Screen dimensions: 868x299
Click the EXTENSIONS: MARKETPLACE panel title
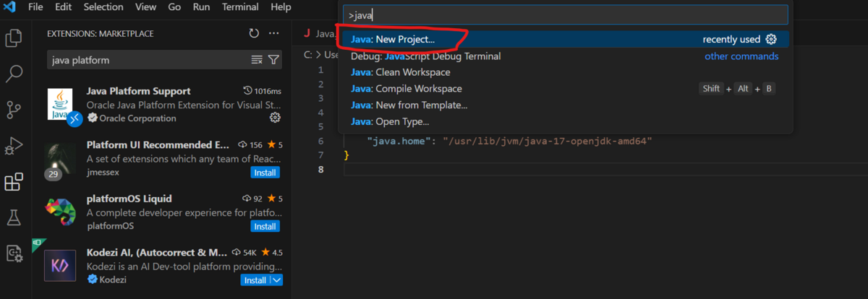coord(100,33)
